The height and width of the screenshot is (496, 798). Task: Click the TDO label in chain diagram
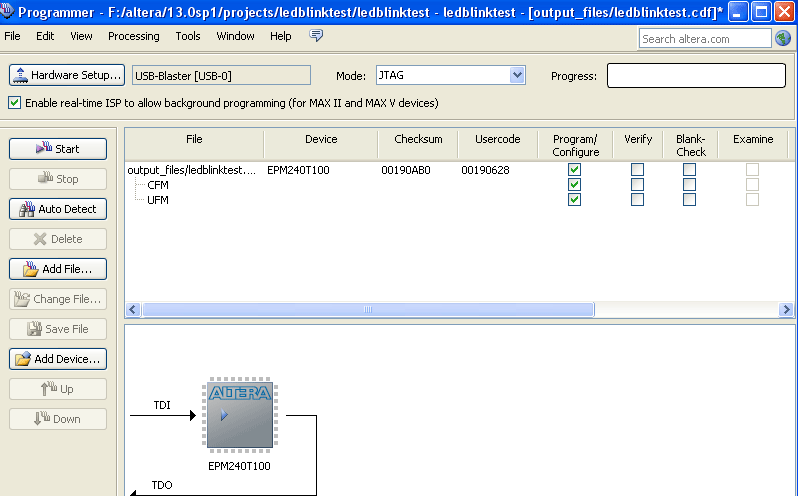pyautogui.click(x=162, y=485)
